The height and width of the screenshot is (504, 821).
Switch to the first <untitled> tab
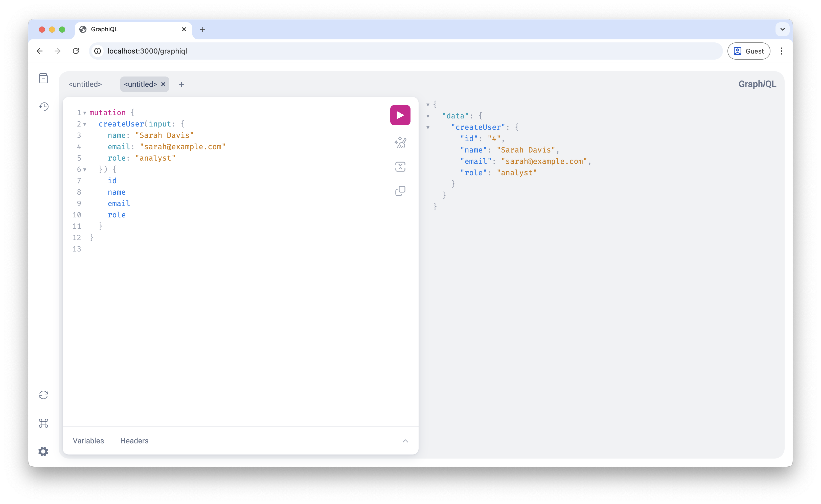[x=85, y=84]
